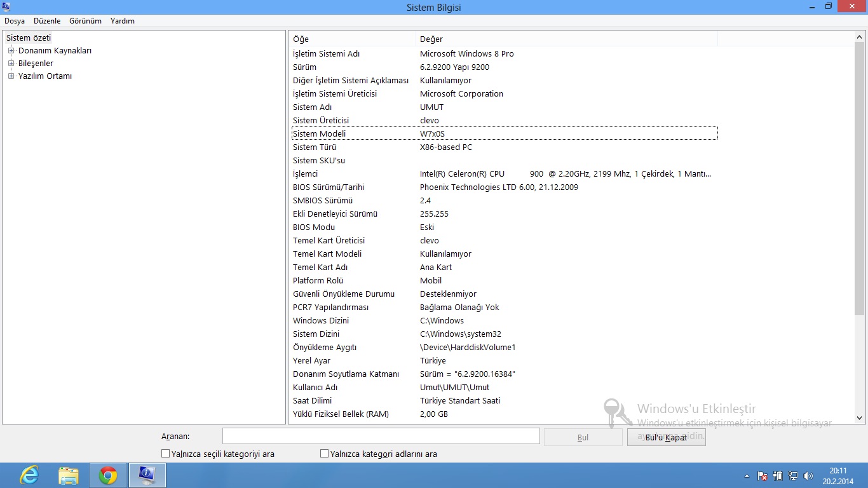Open the Görünüm menu
868x488 pixels.
(85, 21)
